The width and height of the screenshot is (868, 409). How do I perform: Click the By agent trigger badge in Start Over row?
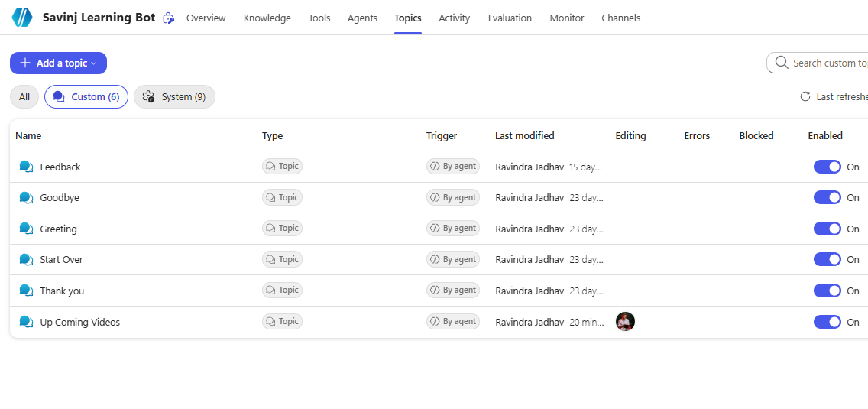453,259
